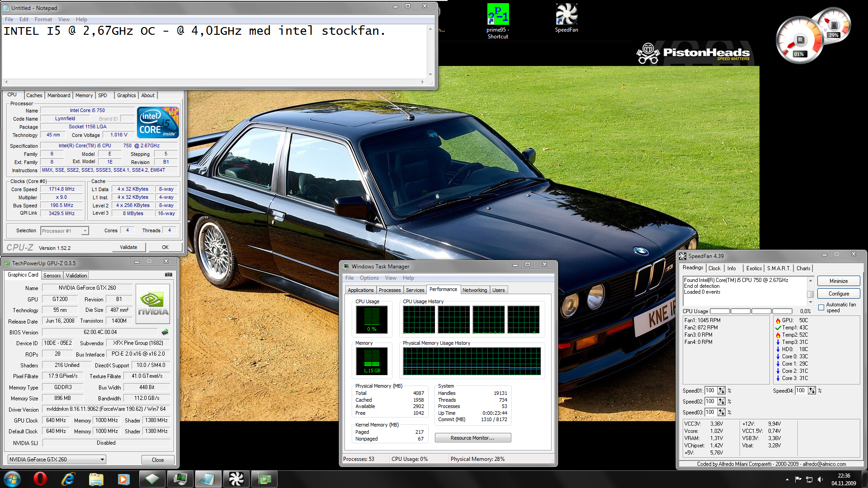Image resolution: width=868 pixels, height=488 pixels.
Task: Click the BIOS version save chip icon
Action: (165, 332)
